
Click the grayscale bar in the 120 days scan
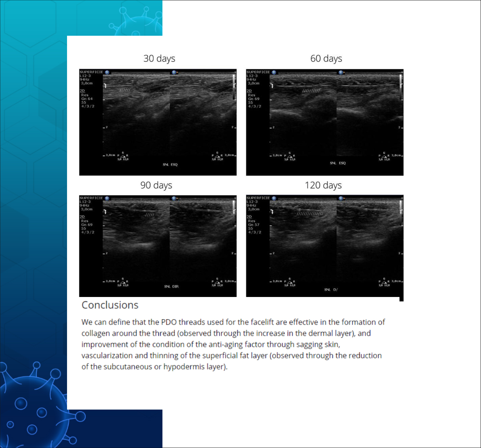coord(401,212)
